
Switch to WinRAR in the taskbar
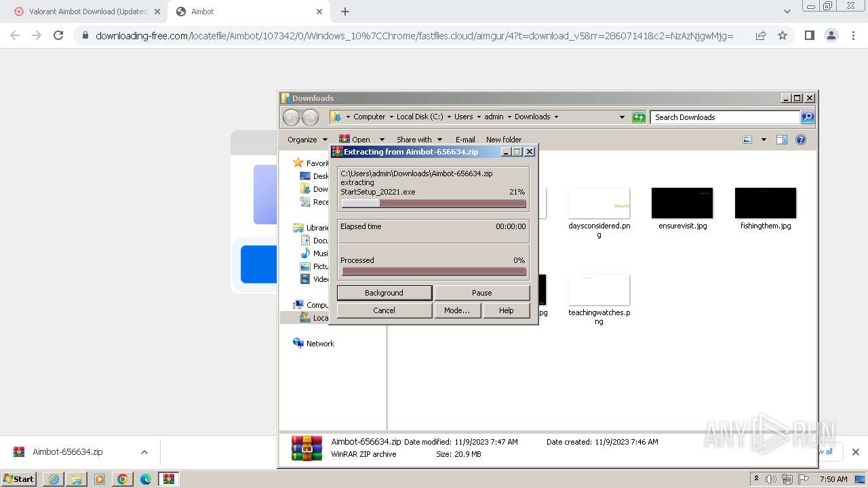[169, 479]
